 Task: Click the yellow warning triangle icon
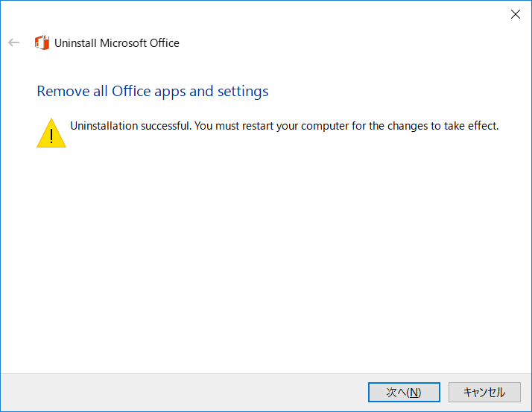[x=51, y=133]
